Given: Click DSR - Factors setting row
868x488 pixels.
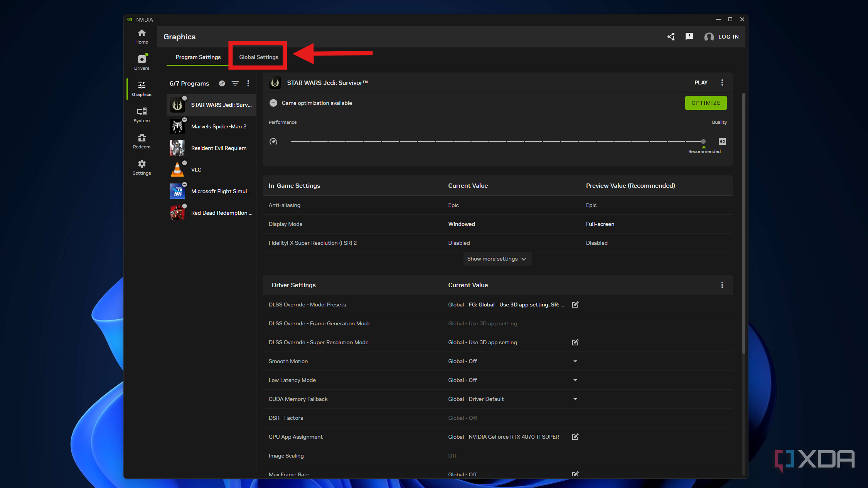Looking at the screenshot, I should point(497,418).
